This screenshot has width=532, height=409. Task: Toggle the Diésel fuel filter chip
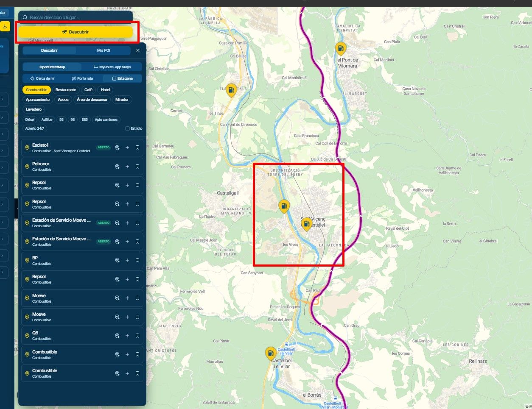pos(30,120)
